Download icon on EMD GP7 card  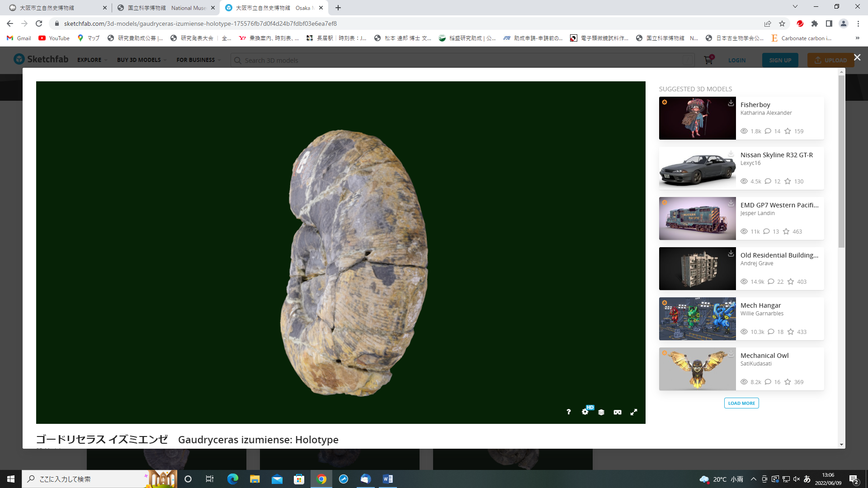pyautogui.click(x=731, y=203)
